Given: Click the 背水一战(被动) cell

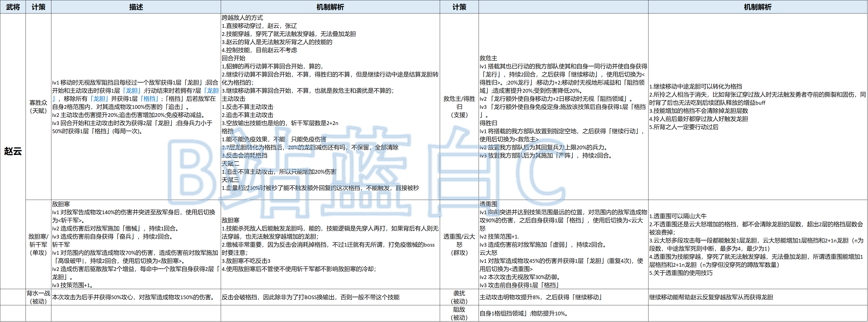Looking at the screenshot, I should (x=38, y=297).
